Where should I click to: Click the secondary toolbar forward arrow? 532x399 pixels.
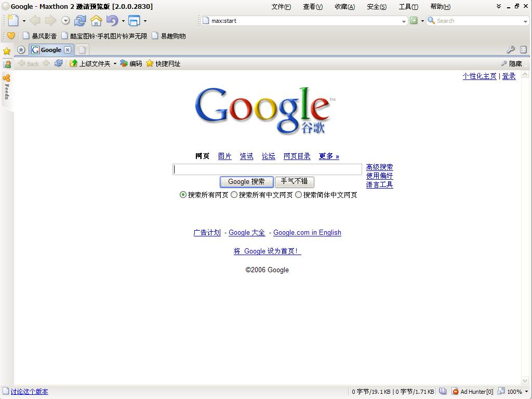click(x=46, y=63)
